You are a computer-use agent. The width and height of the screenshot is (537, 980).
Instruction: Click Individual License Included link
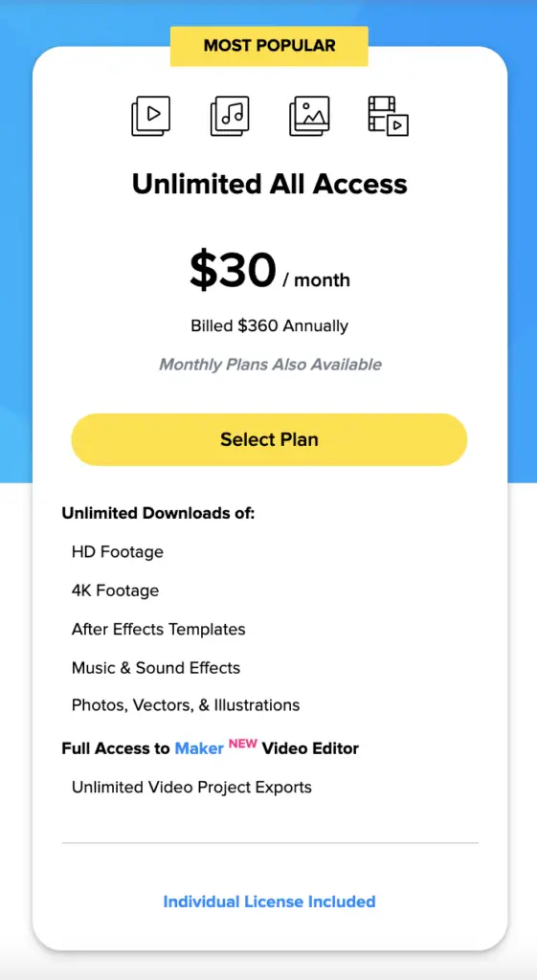[x=269, y=902]
